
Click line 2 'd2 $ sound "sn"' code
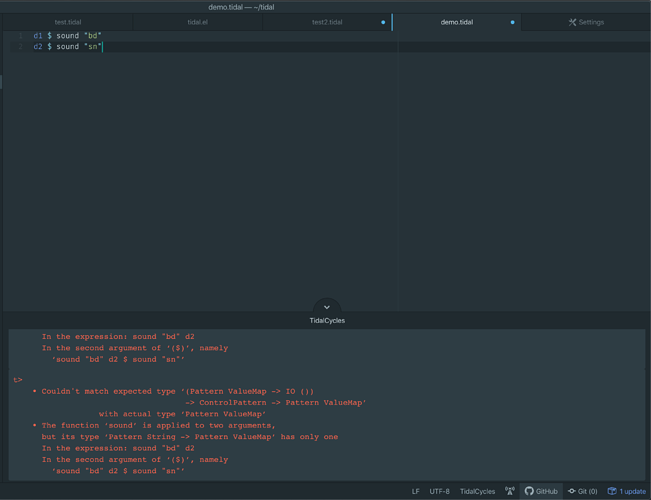(67, 47)
